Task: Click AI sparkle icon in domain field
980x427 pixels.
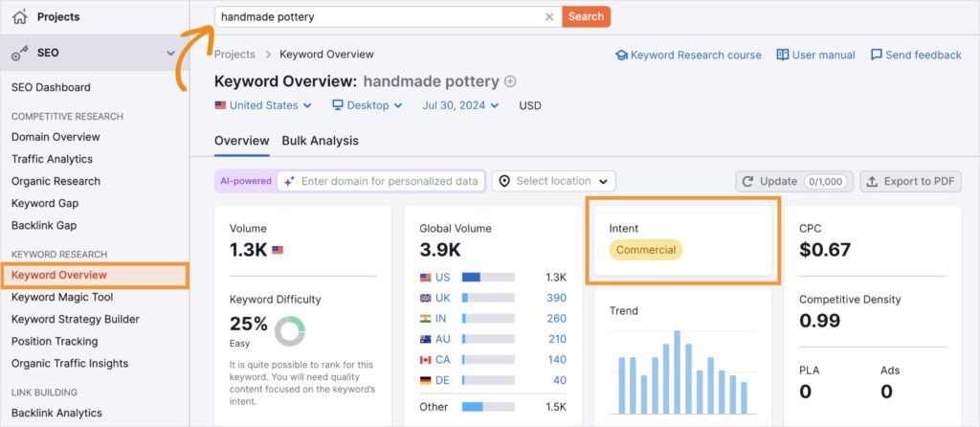Action: coord(289,181)
